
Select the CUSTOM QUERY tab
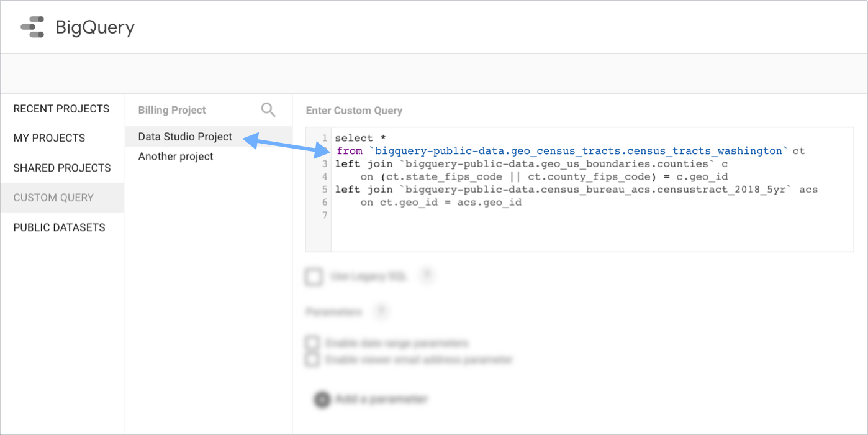[x=54, y=198]
